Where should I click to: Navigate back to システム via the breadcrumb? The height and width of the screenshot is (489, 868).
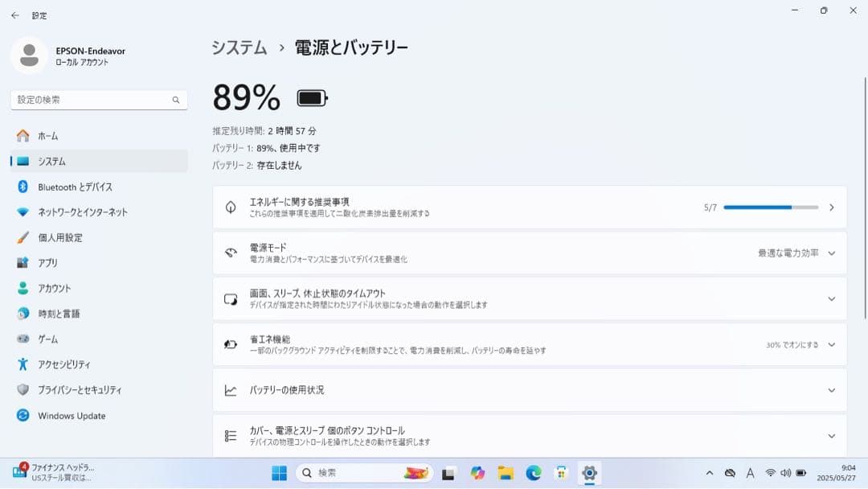238,47
